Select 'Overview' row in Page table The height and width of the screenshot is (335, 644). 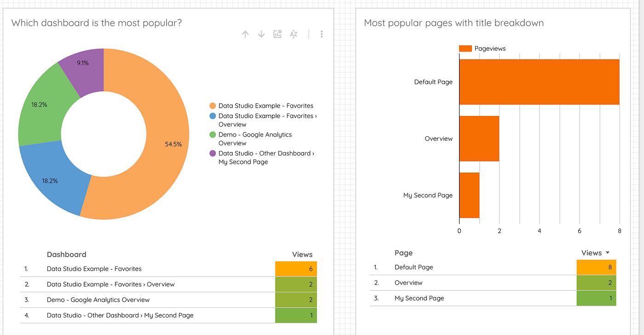(493, 283)
